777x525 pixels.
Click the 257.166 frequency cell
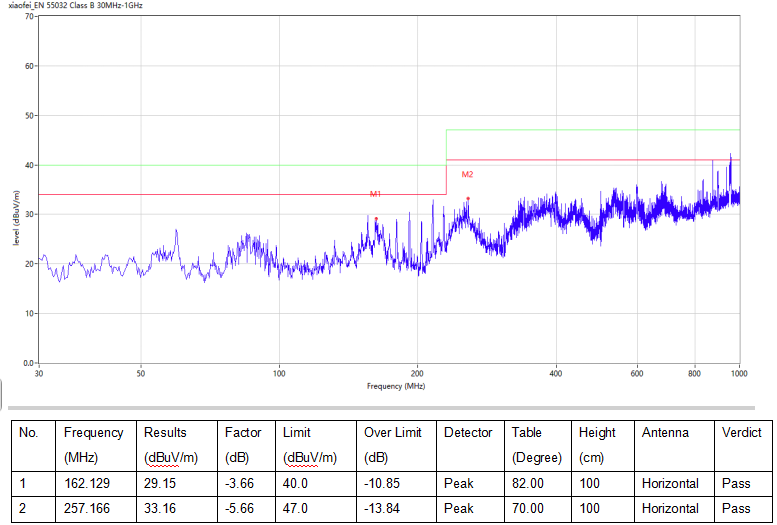pos(86,508)
